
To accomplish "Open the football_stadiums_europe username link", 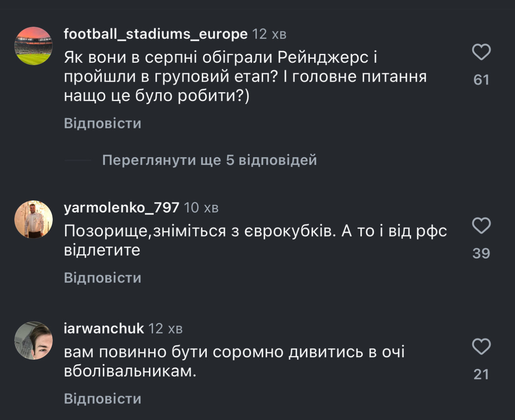I will click(x=155, y=34).
